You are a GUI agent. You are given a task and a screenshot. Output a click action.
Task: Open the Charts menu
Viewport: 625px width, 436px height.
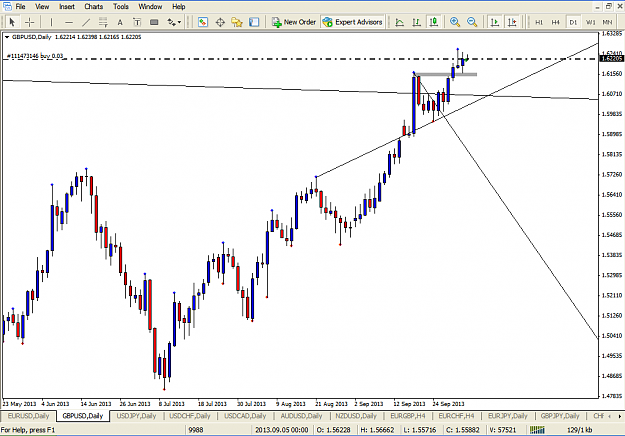click(x=94, y=6)
